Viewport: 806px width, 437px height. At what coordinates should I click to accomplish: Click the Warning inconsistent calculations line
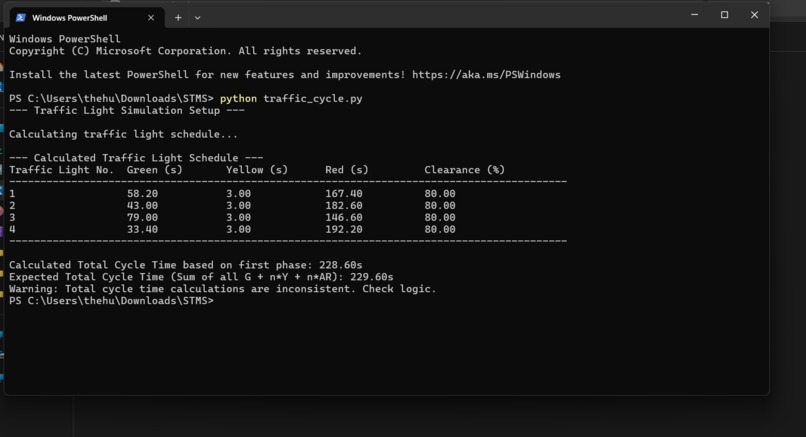coord(223,289)
